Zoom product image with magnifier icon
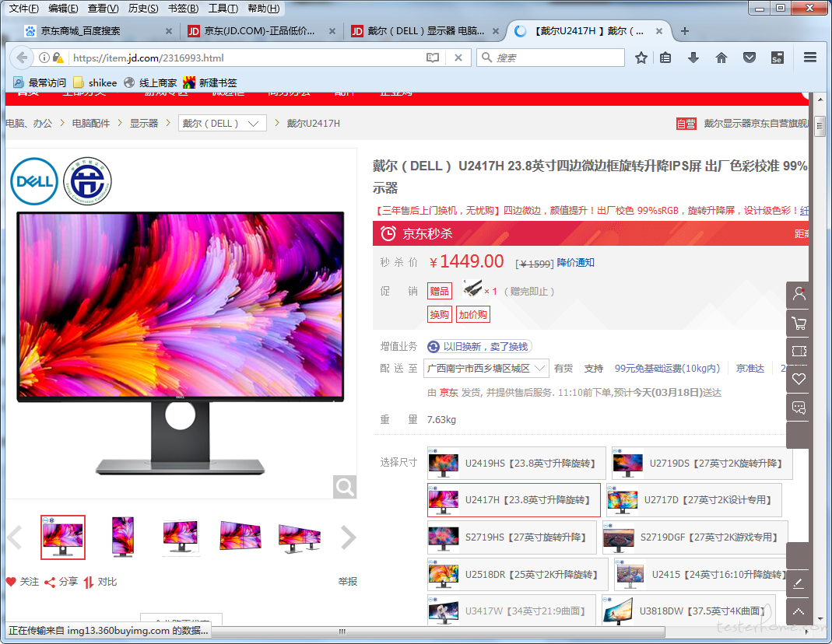Image resolution: width=832 pixels, height=644 pixels. click(x=345, y=487)
